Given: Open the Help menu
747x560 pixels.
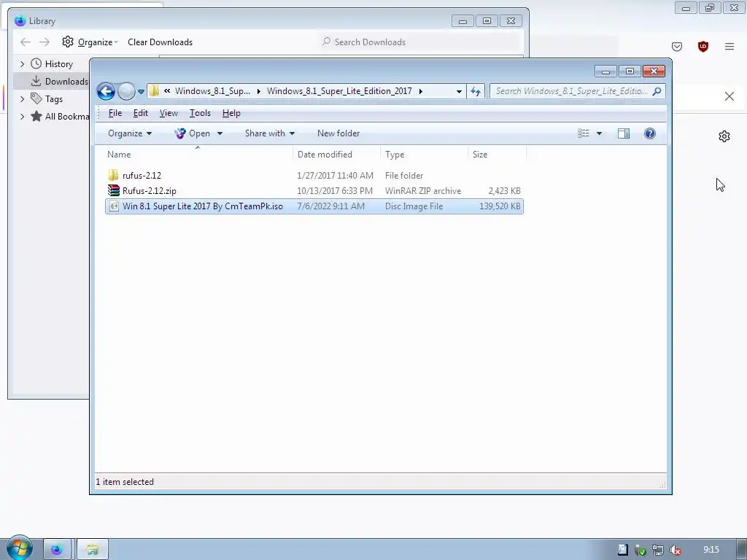Looking at the screenshot, I should pyautogui.click(x=231, y=113).
